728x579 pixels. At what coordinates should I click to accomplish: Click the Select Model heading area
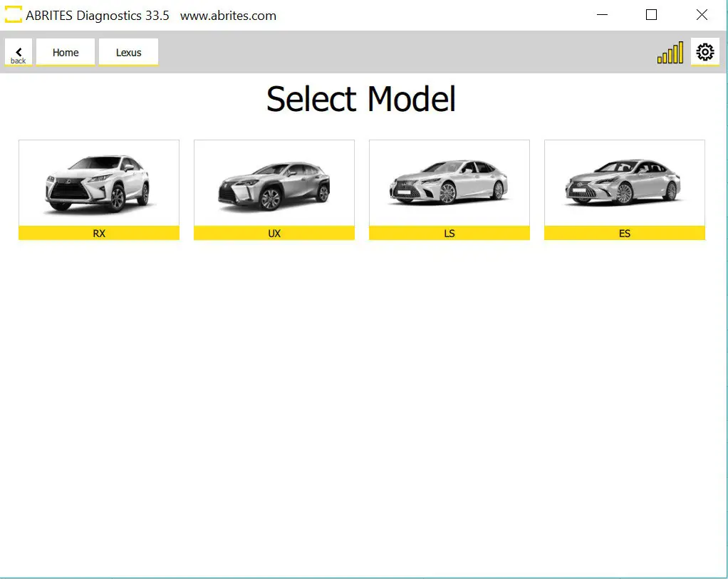[x=360, y=100]
